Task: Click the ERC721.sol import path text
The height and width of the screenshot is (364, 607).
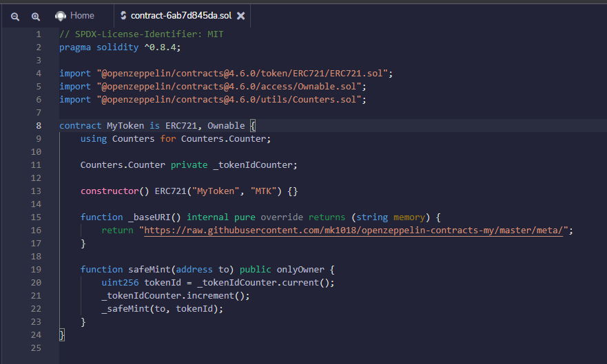Action: (242, 74)
